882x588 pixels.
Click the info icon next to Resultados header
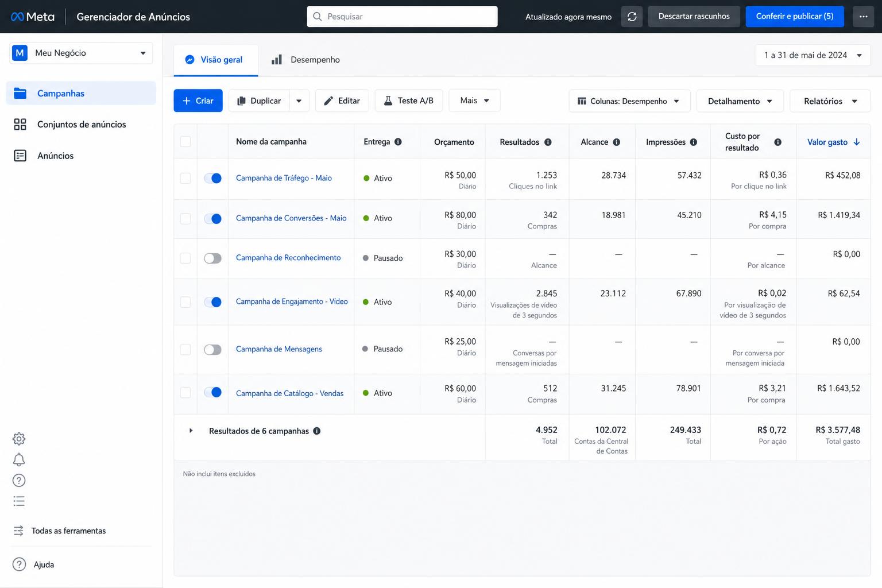click(x=548, y=142)
